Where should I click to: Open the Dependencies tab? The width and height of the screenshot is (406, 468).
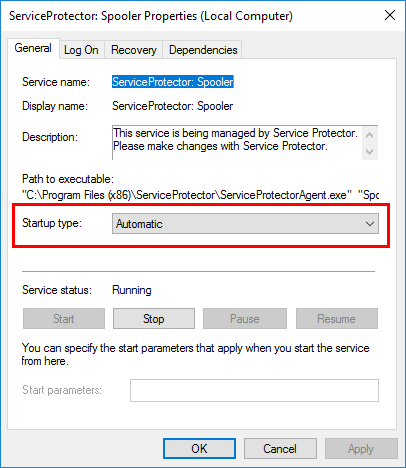203,50
